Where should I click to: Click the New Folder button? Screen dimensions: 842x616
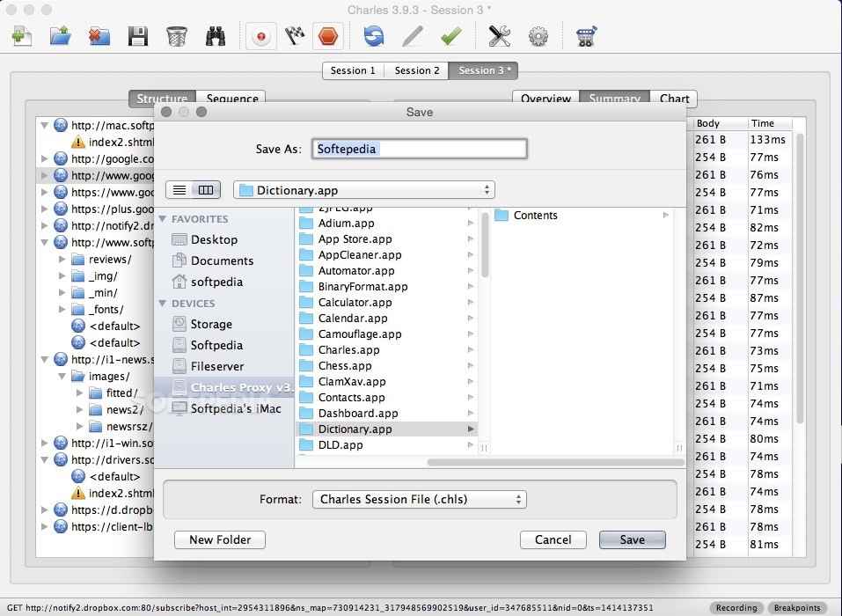coord(220,539)
